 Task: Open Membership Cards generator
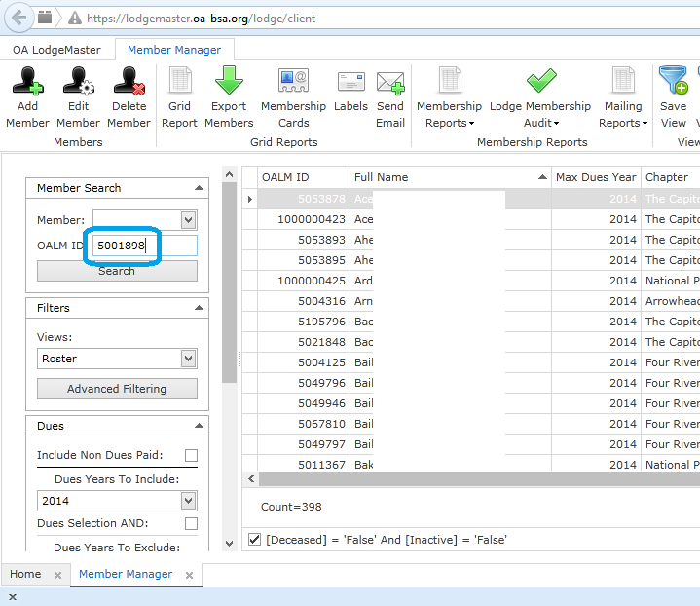[x=293, y=97]
